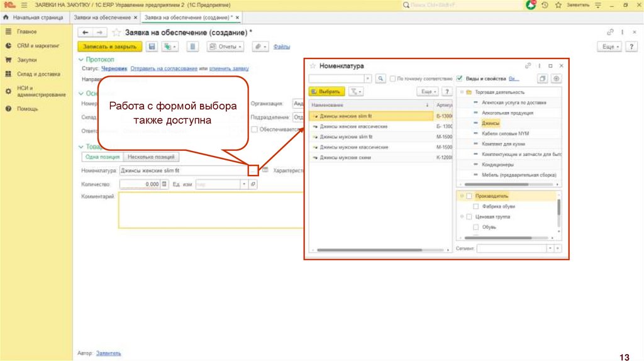Open the calculator icon beside Количество

pos(165,184)
